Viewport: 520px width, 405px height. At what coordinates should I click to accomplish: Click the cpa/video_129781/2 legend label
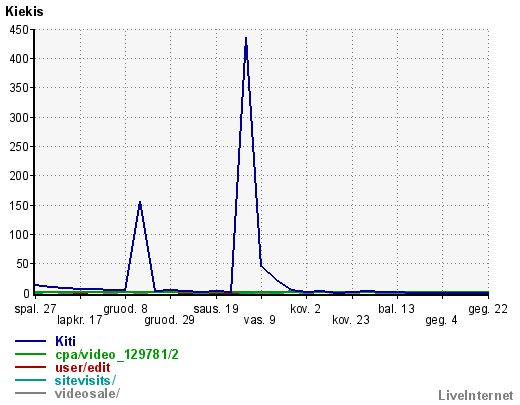coord(117,354)
